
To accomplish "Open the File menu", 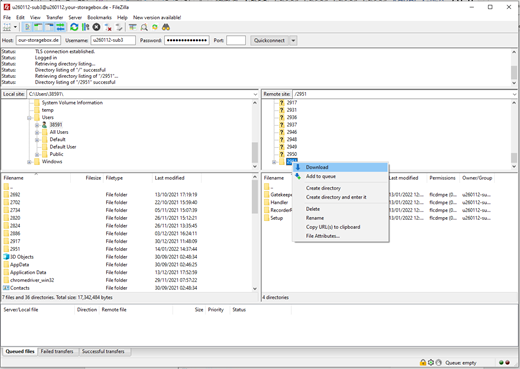I will click(7, 17).
